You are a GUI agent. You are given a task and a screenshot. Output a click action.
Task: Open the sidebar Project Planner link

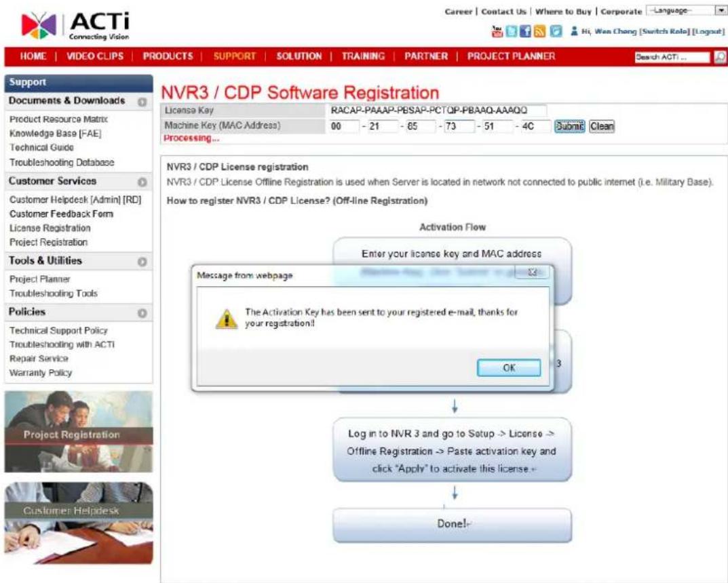point(39,279)
